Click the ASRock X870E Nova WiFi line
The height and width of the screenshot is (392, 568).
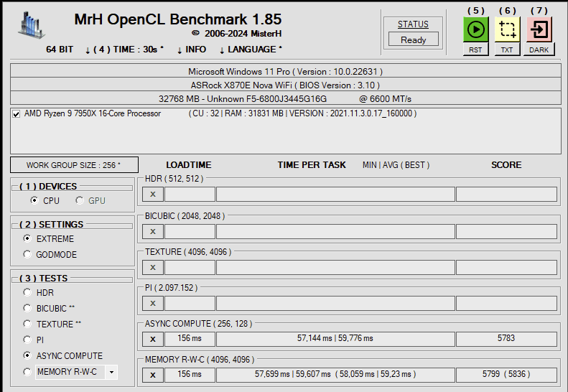coord(286,85)
